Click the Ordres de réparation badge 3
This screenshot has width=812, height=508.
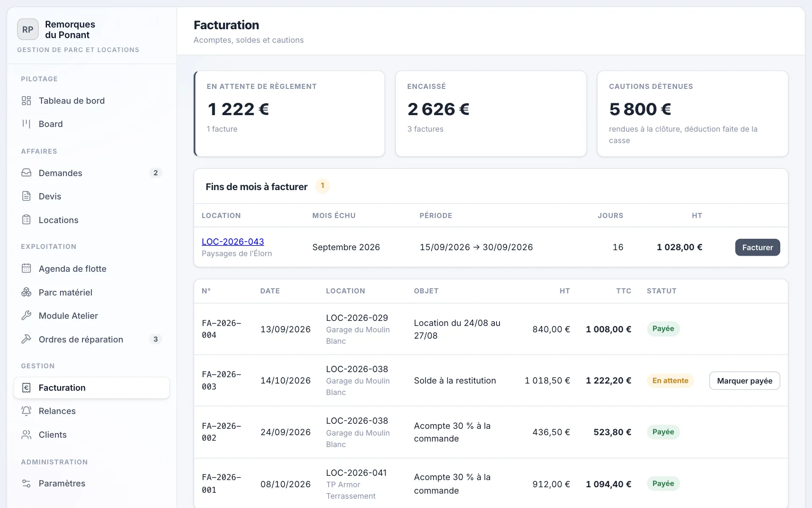[156, 339]
